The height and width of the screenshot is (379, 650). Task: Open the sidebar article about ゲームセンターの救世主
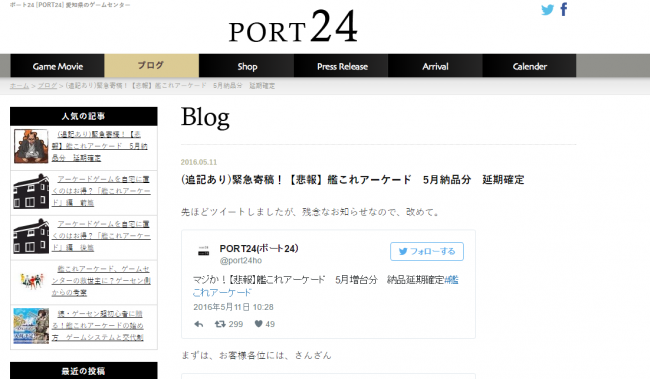101,281
